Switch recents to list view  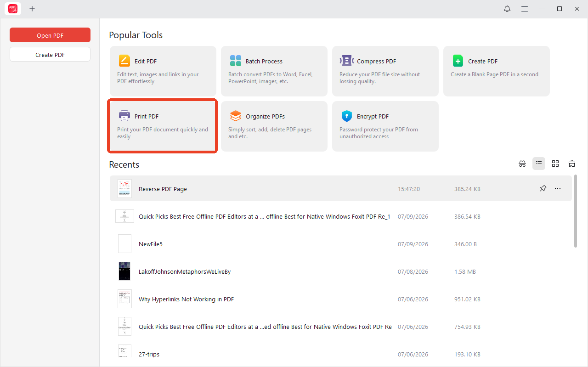click(x=539, y=164)
